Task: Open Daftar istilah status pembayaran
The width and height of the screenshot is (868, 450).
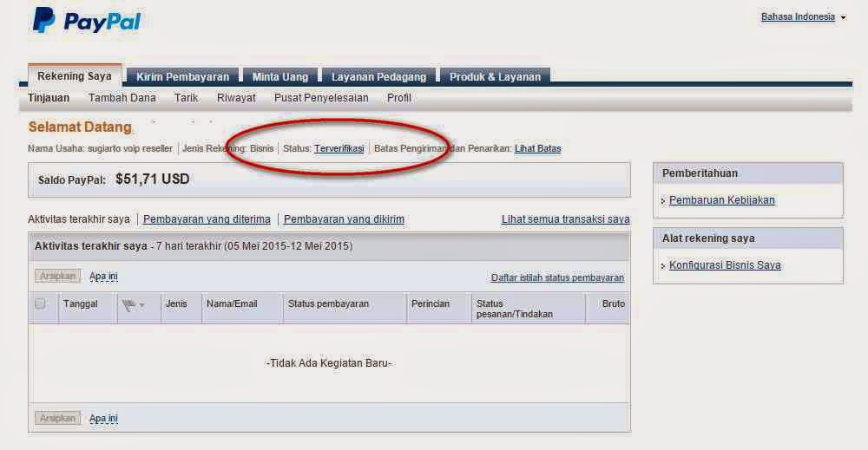Action: [x=557, y=277]
